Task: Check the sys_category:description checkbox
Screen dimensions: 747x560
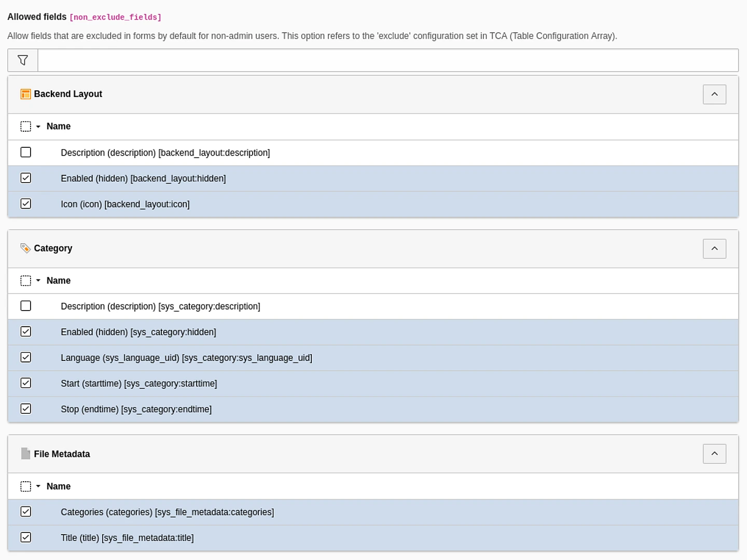Action: coord(25,306)
